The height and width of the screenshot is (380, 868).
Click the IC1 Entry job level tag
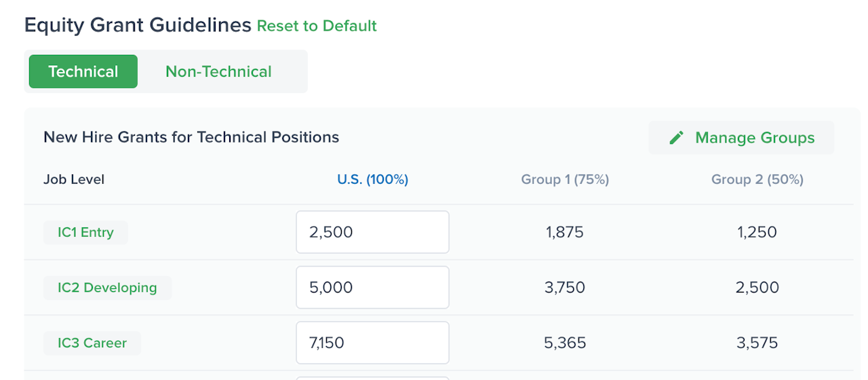coord(85,232)
